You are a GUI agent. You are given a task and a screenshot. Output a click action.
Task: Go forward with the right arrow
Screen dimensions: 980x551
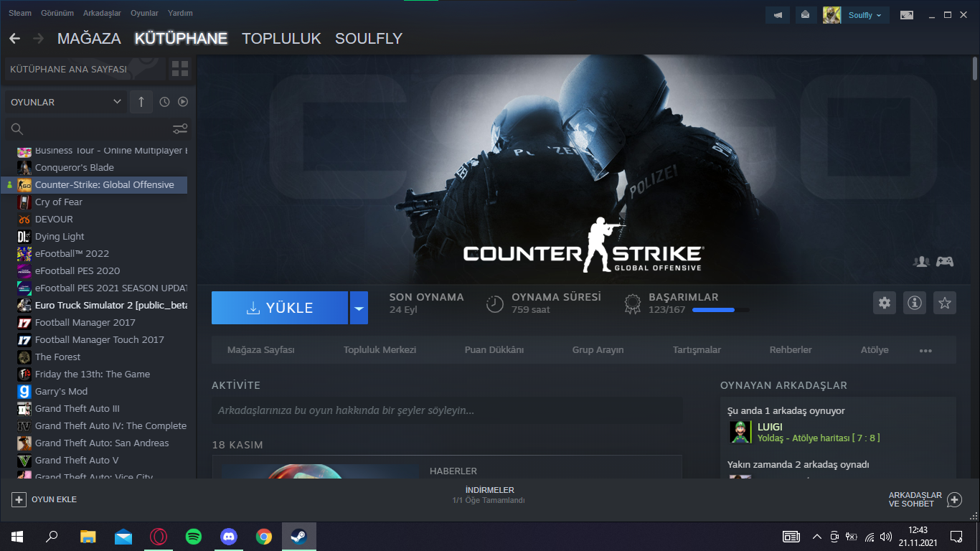[38, 39]
